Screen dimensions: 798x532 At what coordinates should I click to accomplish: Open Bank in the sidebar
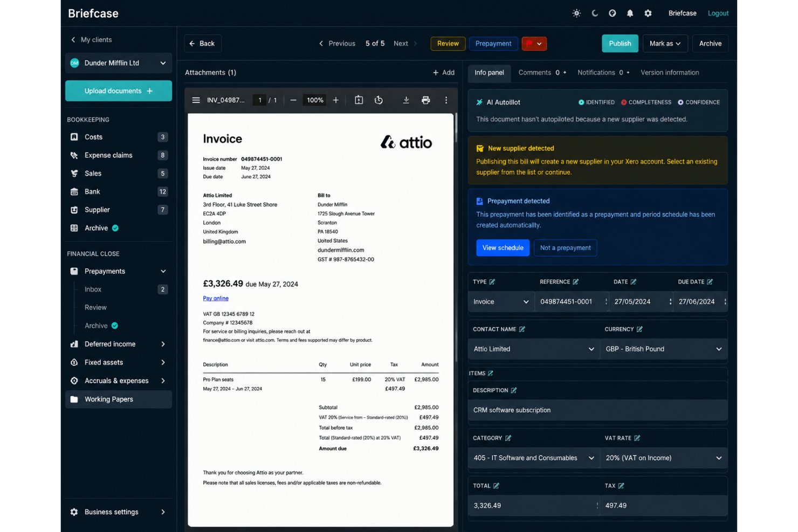coord(119,192)
